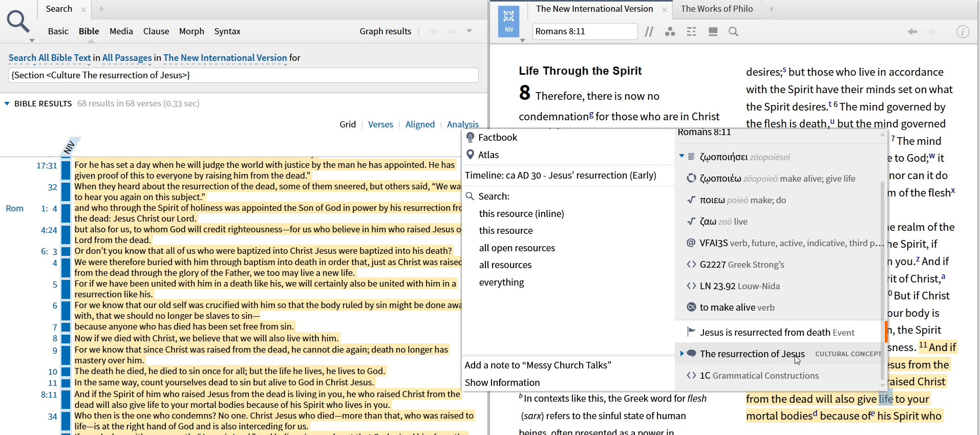The width and height of the screenshot is (980, 435).
Task: Switch to the Morph search type
Action: click(x=191, y=31)
